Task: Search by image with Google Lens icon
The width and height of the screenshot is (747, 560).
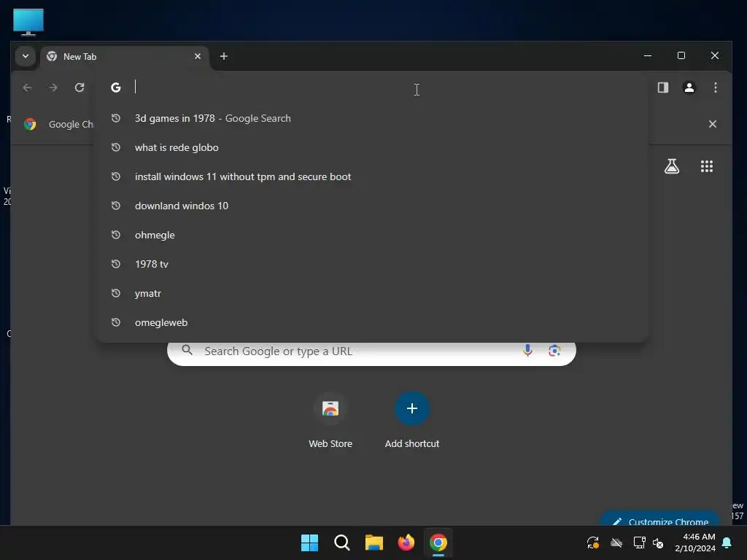Action: pyautogui.click(x=554, y=351)
